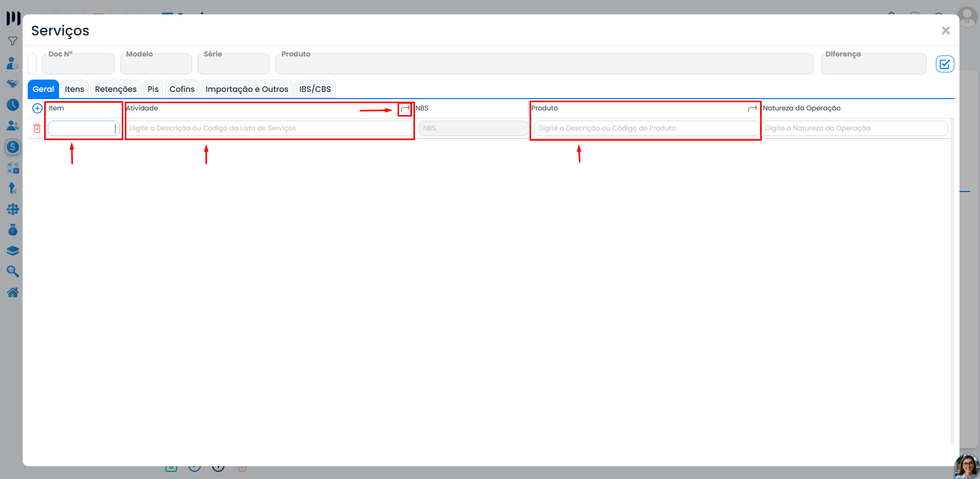Open the people group sidebar icon
980x479 pixels.
click(13, 126)
